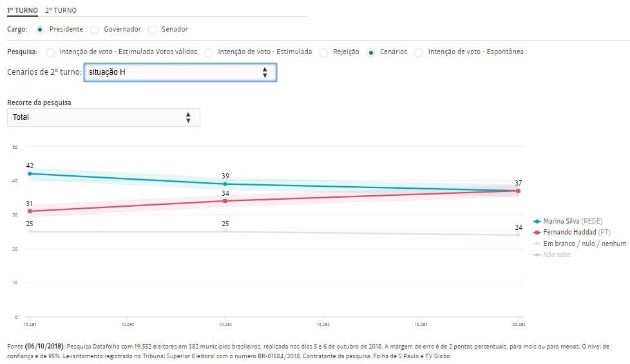This screenshot has height=364, width=630.
Task: Enable the Não sabe legend series
Action: [x=537, y=255]
